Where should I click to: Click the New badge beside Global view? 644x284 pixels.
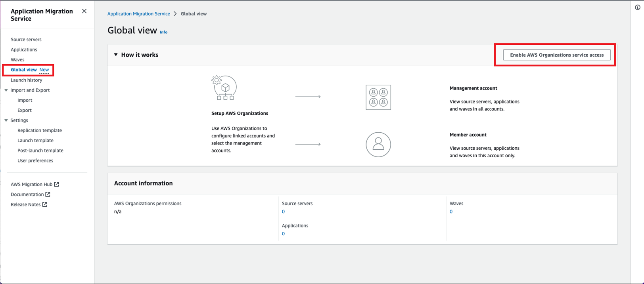(x=44, y=70)
